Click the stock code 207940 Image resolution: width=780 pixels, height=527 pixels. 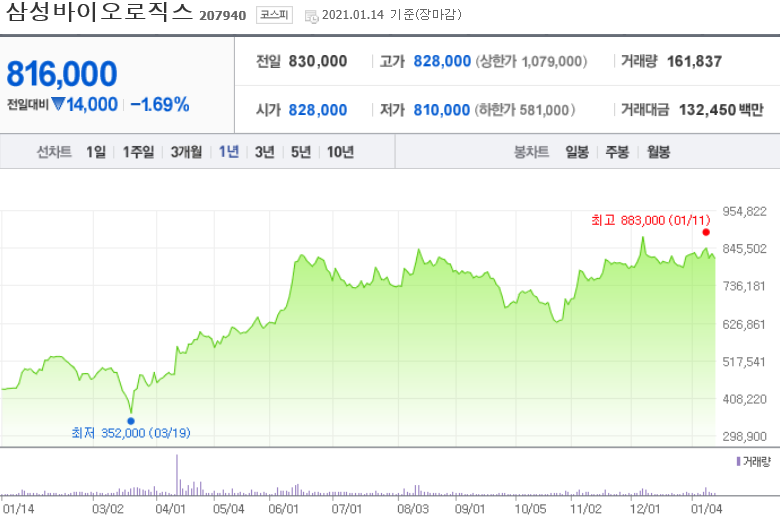(222, 15)
